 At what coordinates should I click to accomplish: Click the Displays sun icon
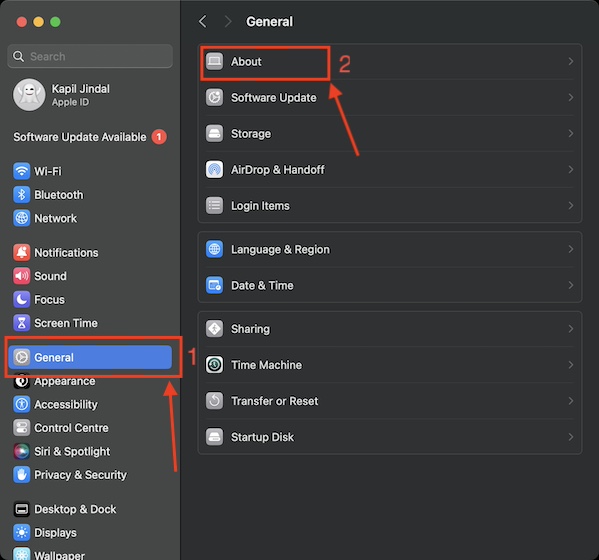tap(21, 532)
